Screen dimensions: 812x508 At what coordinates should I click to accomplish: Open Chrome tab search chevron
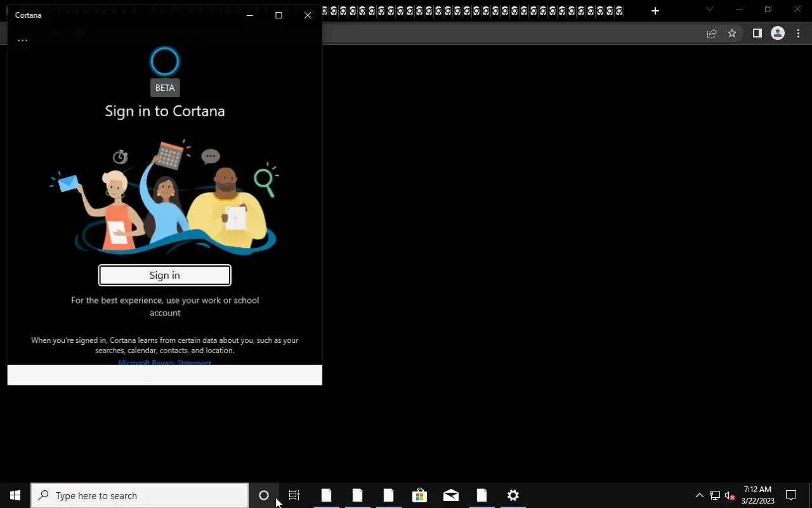click(710, 10)
